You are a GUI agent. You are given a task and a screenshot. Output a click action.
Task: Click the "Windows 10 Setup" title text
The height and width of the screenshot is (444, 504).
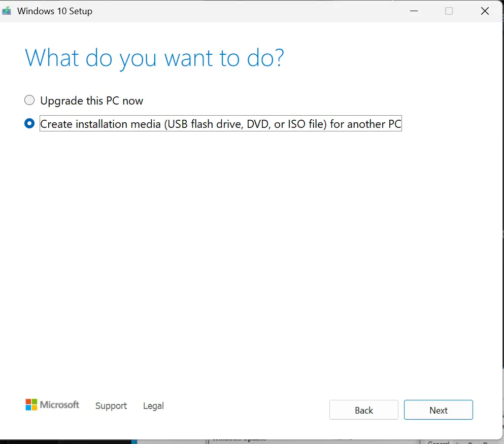coord(55,11)
